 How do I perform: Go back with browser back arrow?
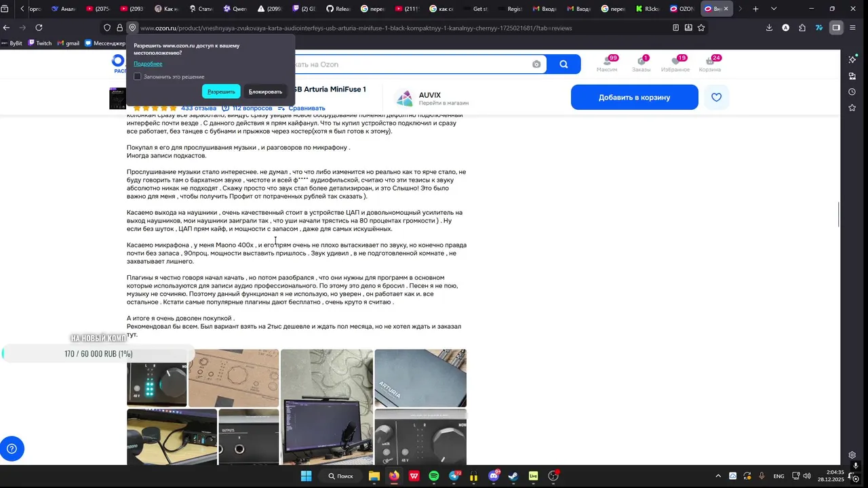click(x=6, y=28)
